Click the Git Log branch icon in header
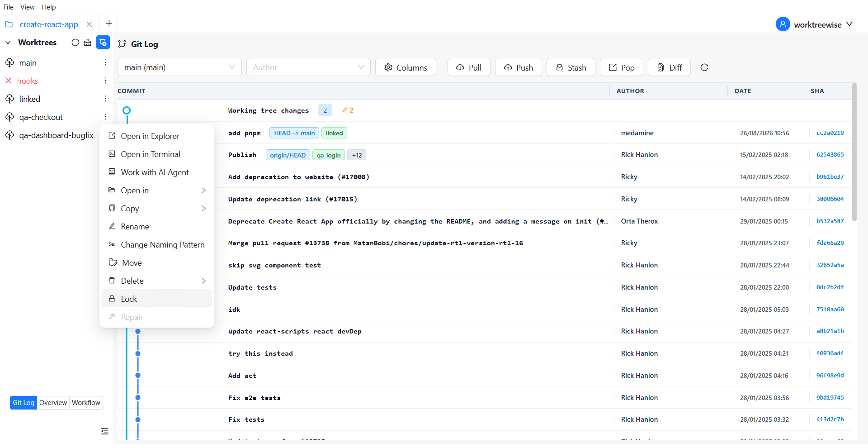The image size is (868, 448). pos(122,44)
